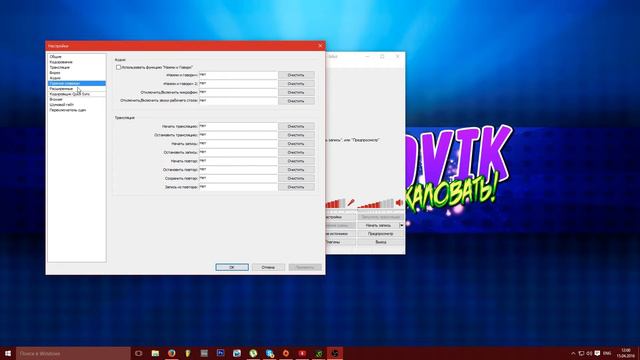Image resolution: width=640 pixels, height=360 pixels.
Task: Open Photoshop from the taskbar
Action: click(x=220, y=353)
